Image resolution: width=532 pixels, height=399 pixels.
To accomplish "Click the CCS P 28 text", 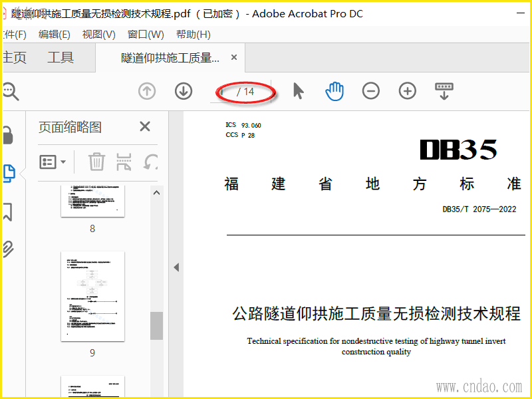I will pyautogui.click(x=240, y=135).
